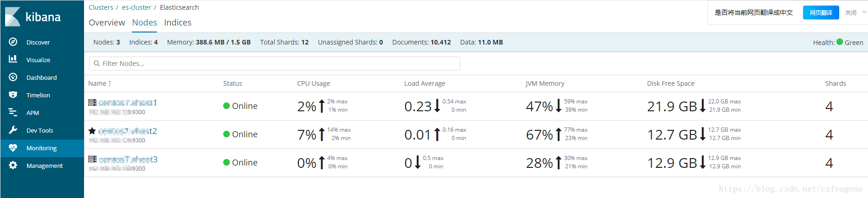Open APM lines icon
The image size is (868, 198).
(x=13, y=112)
